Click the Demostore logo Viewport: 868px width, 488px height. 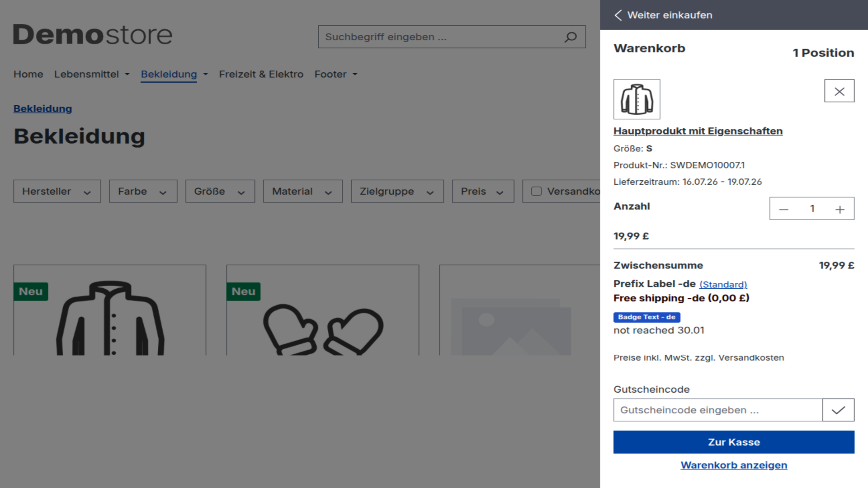coord(93,35)
